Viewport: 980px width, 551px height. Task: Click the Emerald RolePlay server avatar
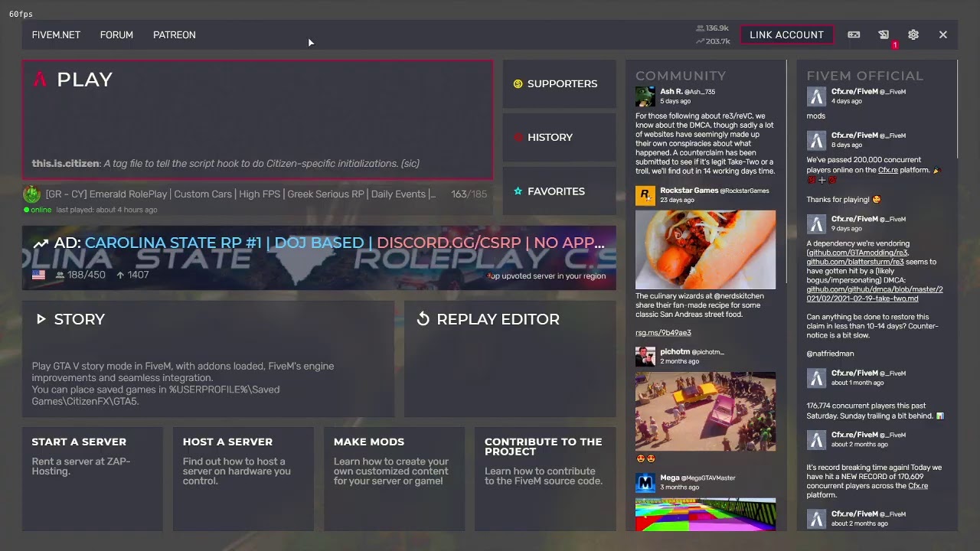(32, 194)
